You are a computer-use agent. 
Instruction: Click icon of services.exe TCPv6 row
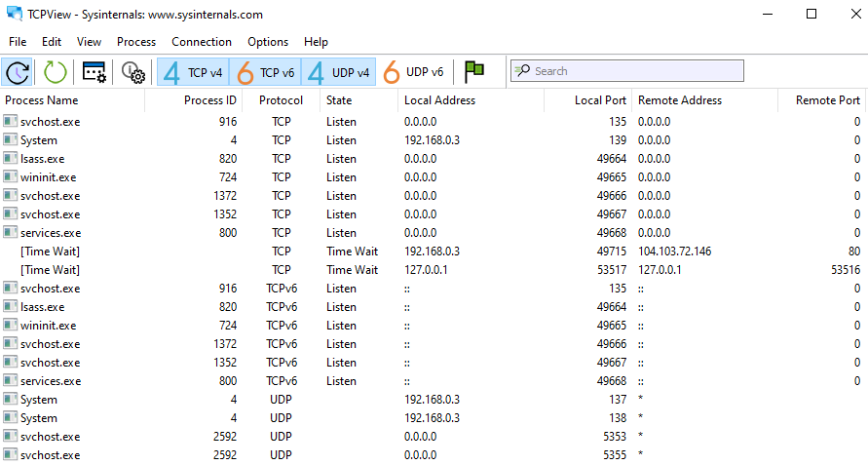click(x=10, y=380)
